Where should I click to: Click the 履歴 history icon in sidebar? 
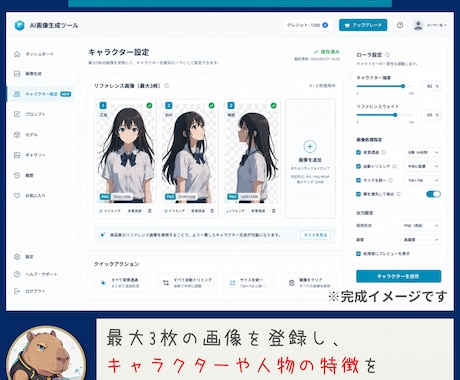pyautogui.click(x=17, y=175)
